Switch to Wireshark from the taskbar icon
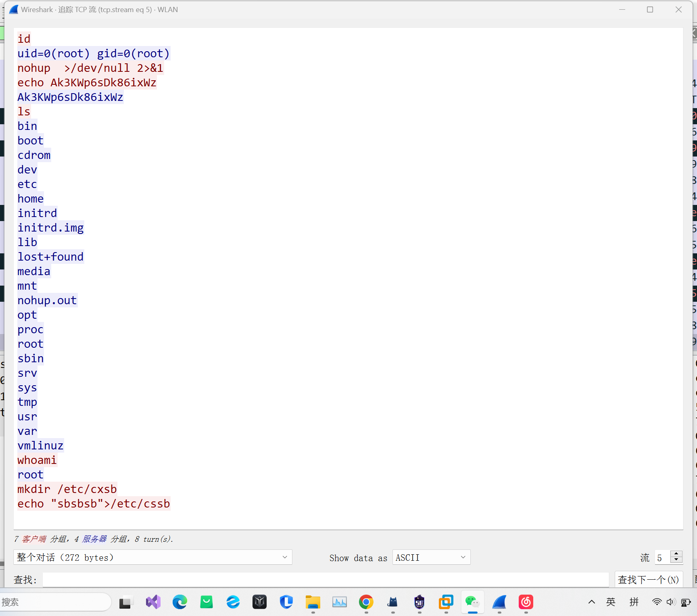The height and width of the screenshot is (616, 697). (499, 602)
